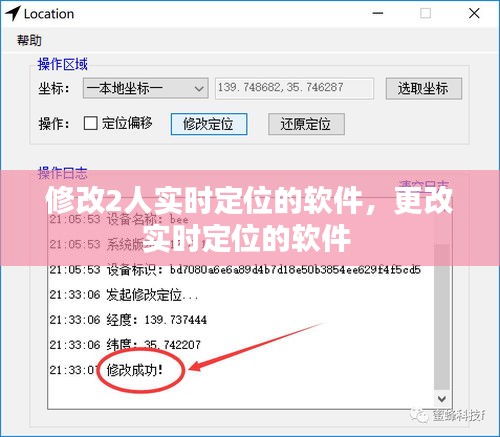
Task: Click the 定位偏移 checkbox label
Action: click(x=127, y=123)
